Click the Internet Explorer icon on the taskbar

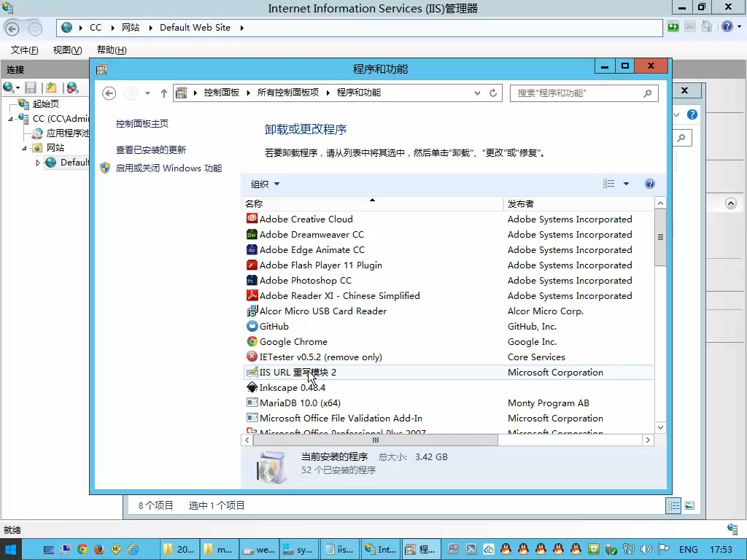point(133,549)
